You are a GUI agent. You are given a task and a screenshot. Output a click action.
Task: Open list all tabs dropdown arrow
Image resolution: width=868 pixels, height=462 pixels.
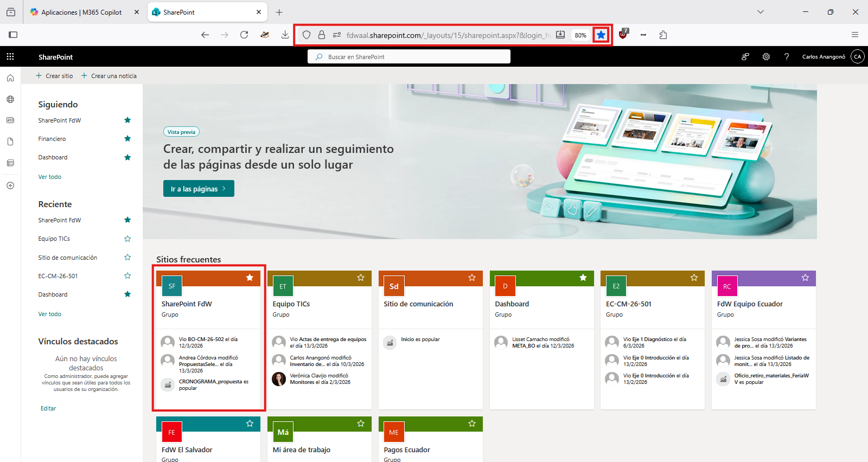pyautogui.click(x=761, y=12)
